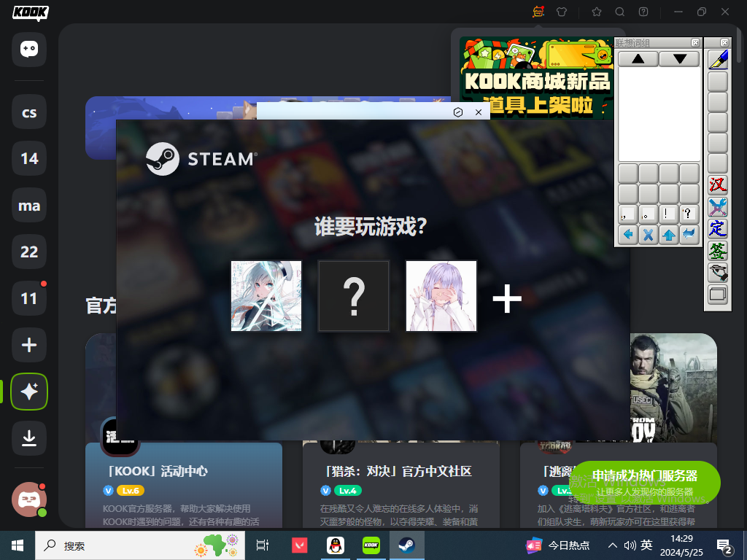Open the help question icon in KOOK title bar
The image size is (747, 560).
point(643,12)
